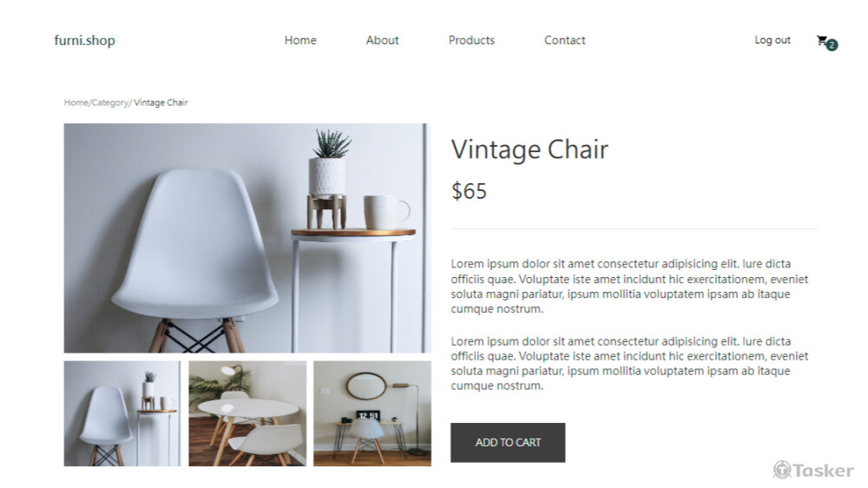The image size is (868, 488).
Task: Open the shopping cart icon
Action: 822,40
